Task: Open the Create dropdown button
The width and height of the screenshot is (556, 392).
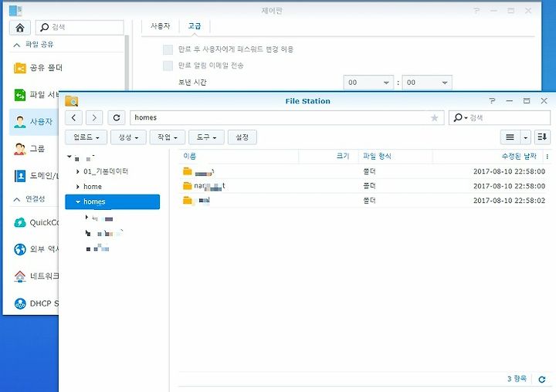Action: click(x=128, y=137)
